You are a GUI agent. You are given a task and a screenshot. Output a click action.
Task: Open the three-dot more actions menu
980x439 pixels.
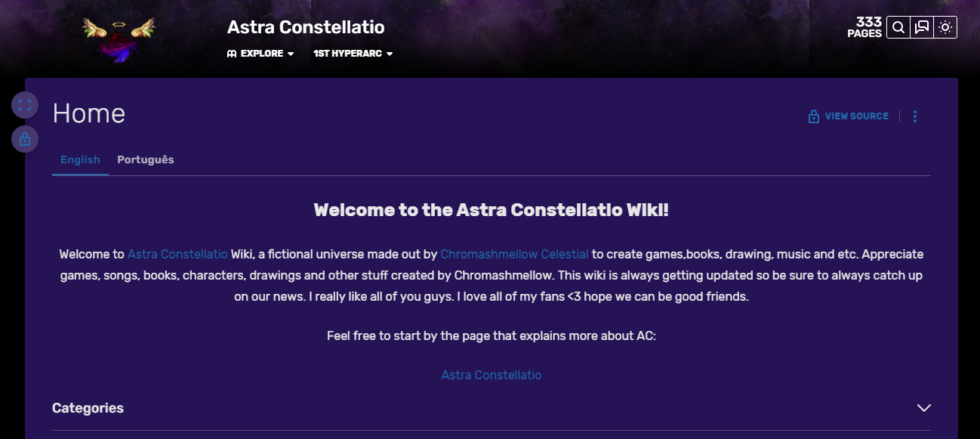pyautogui.click(x=915, y=116)
